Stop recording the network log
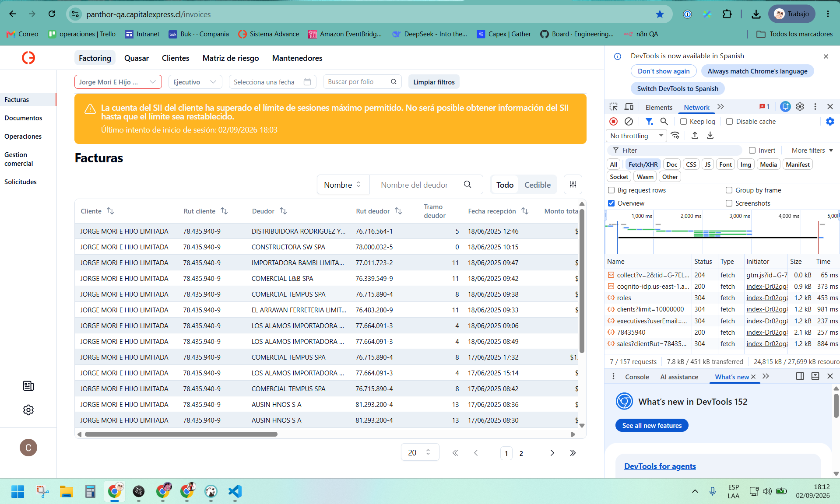Image resolution: width=840 pixels, height=504 pixels. tap(613, 122)
